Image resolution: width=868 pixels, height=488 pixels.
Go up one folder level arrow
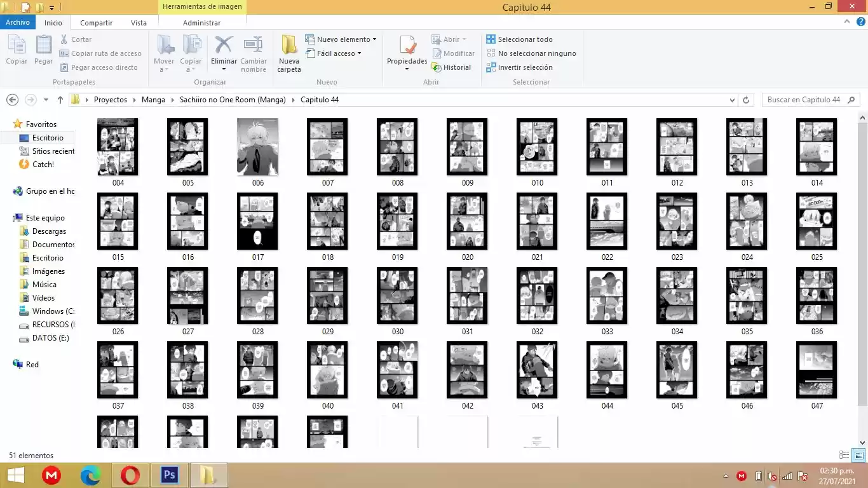tap(60, 100)
